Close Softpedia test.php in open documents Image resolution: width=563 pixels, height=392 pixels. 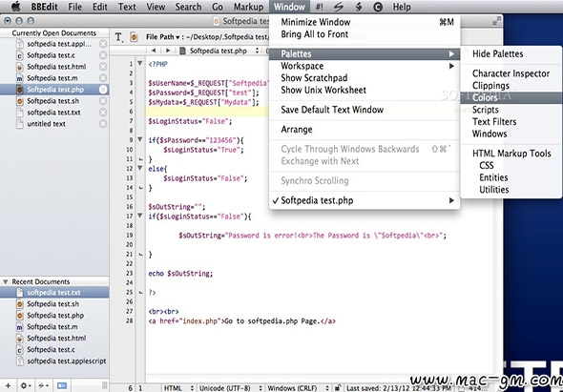(x=103, y=90)
